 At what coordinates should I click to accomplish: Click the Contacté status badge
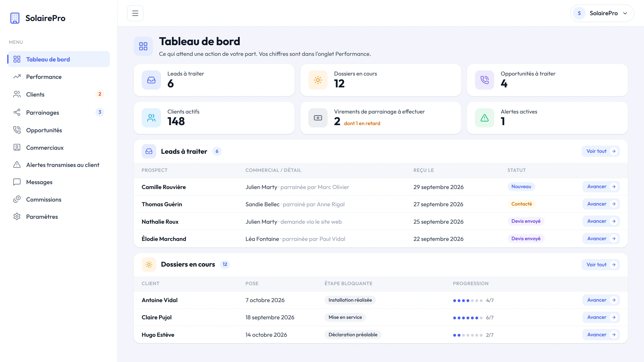(x=521, y=204)
